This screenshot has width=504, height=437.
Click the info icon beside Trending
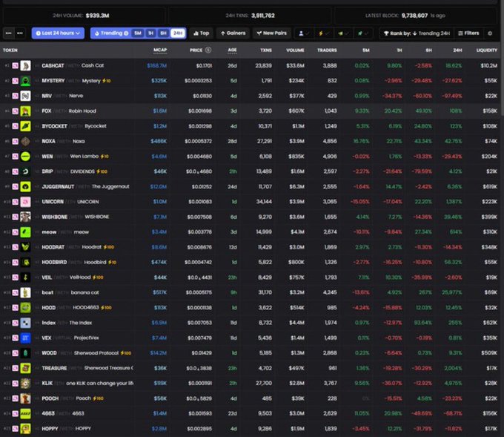tap(126, 33)
